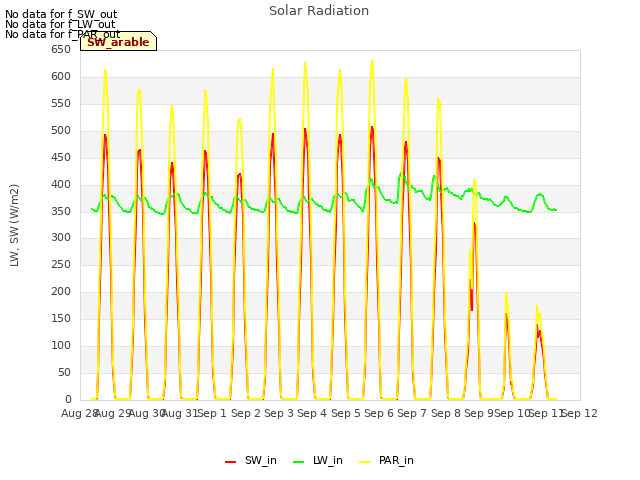
Task: Click the Sep 3 x-axis tick label
Action: pos(279,413)
